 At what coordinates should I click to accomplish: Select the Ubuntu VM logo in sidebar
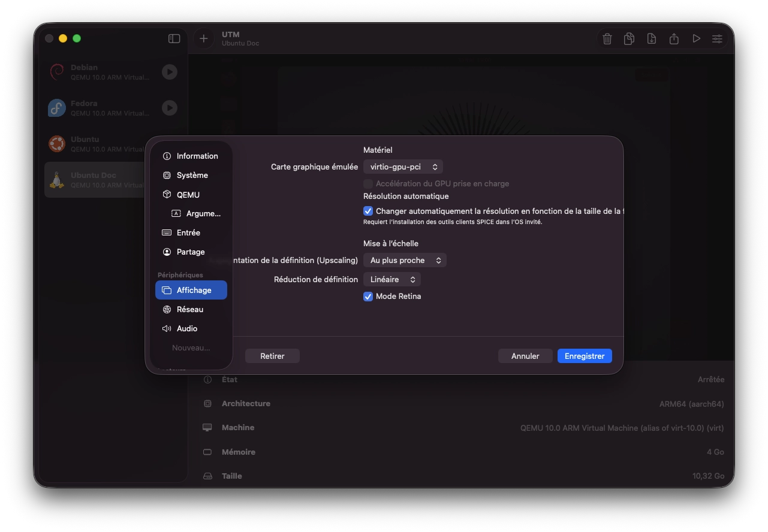point(57,144)
